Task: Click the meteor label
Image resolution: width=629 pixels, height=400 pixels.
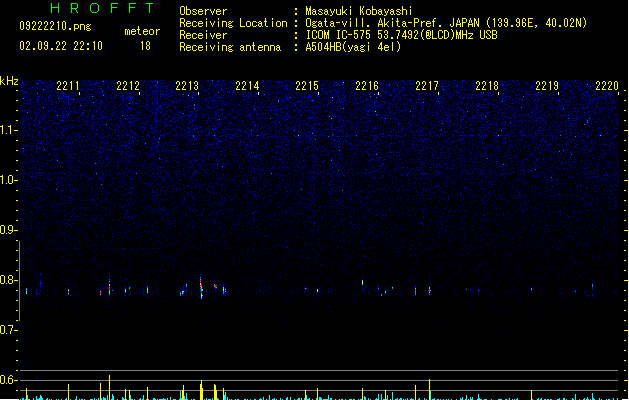Action: [x=142, y=31]
